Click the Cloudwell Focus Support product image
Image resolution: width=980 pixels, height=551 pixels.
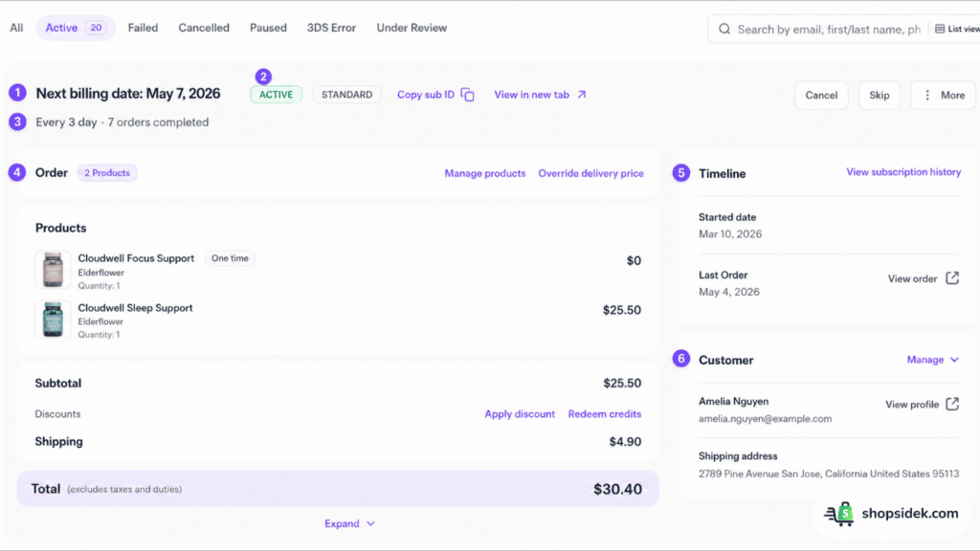(53, 270)
